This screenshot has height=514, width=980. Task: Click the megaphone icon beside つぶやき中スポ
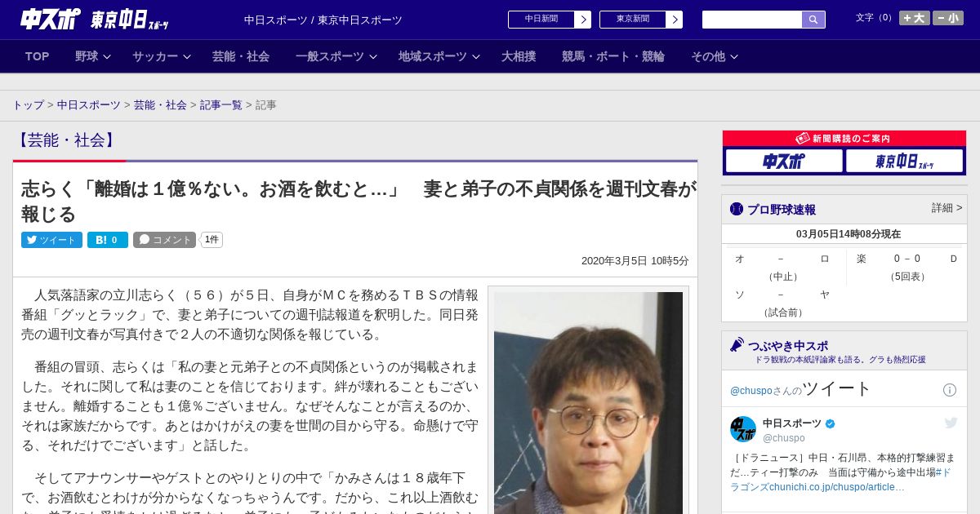tap(737, 345)
